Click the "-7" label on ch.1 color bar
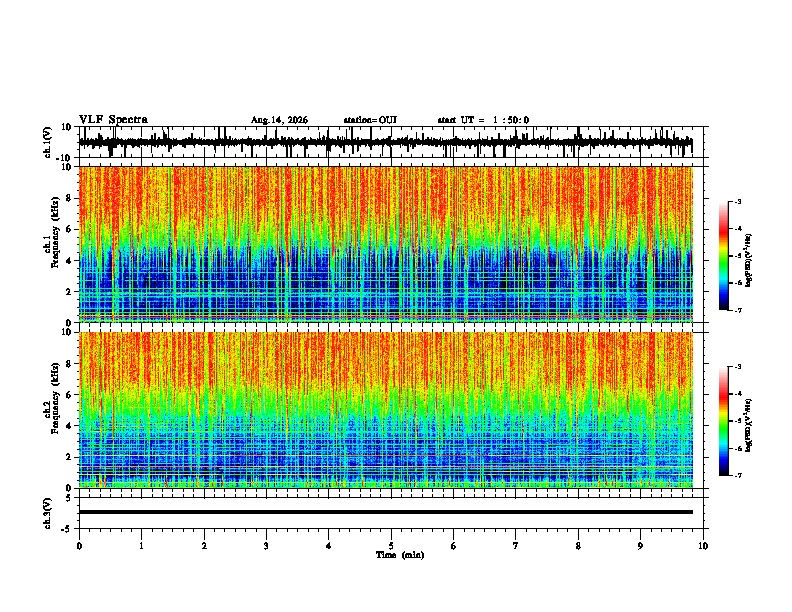The width and height of the screenshot is (792, 612). pyautogui.click(x=737, y=310)
